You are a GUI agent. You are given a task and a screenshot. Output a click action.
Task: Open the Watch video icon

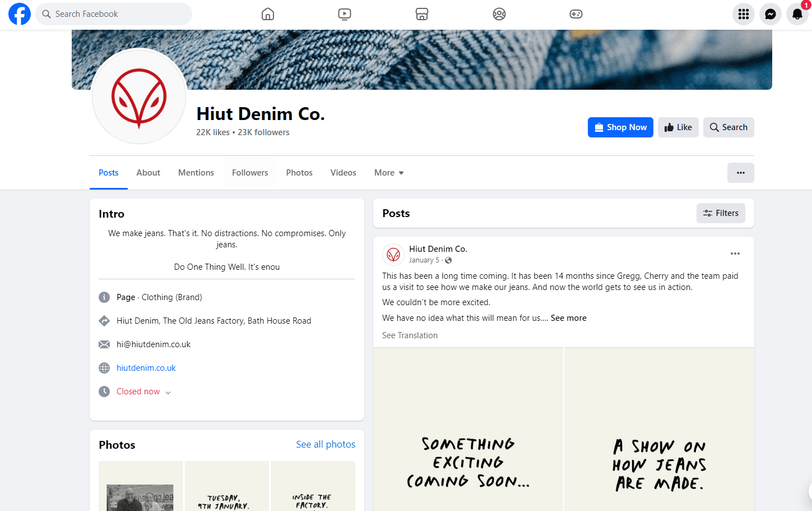[345, 14]
